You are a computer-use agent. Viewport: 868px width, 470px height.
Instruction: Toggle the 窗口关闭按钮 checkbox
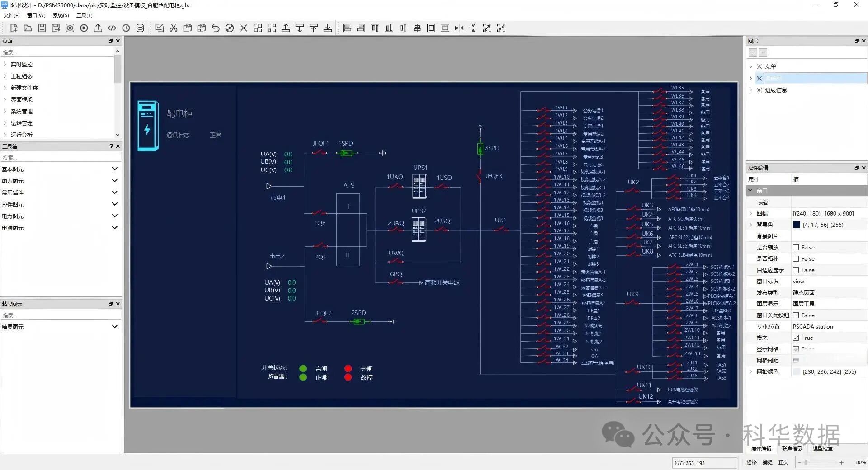pos(796,315)
